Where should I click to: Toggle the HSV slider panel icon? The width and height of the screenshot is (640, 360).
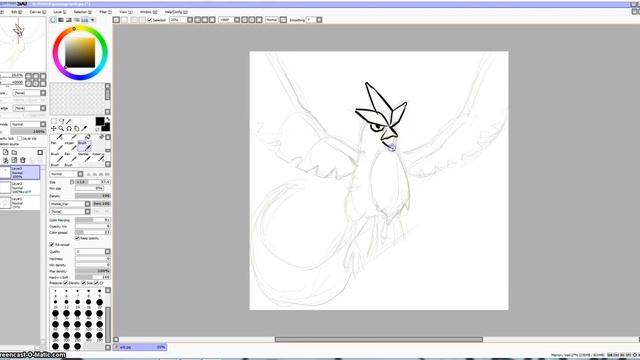click(x=69, y=20)
